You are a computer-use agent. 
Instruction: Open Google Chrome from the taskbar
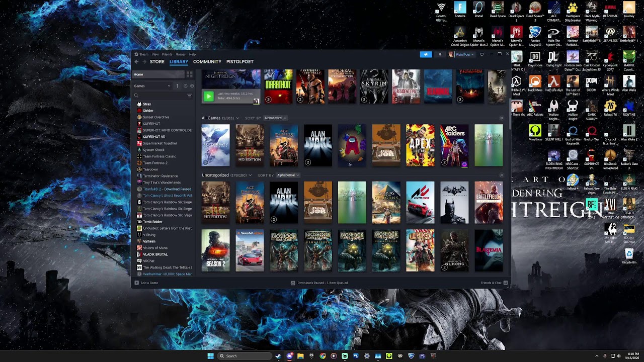[x=323, y=356]
